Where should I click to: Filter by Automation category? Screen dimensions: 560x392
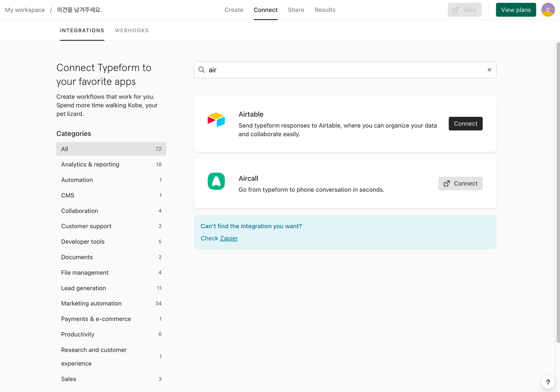click(111, 180)
